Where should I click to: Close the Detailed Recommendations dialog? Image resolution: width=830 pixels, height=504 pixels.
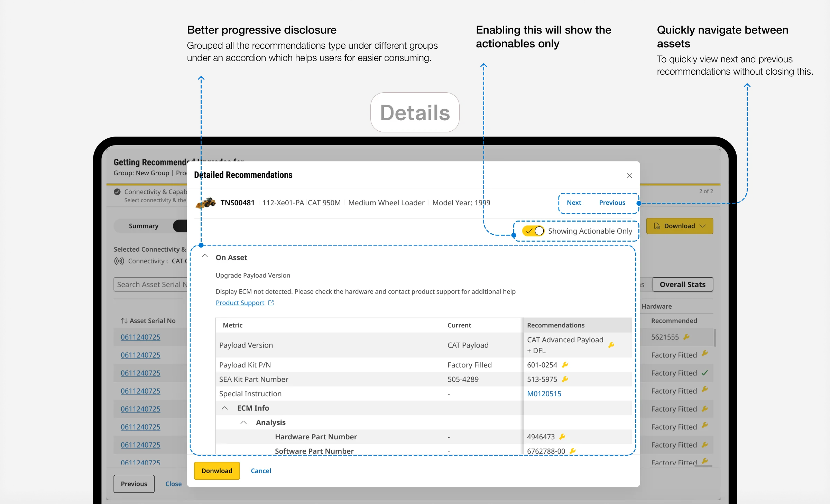tap(629, 176)
